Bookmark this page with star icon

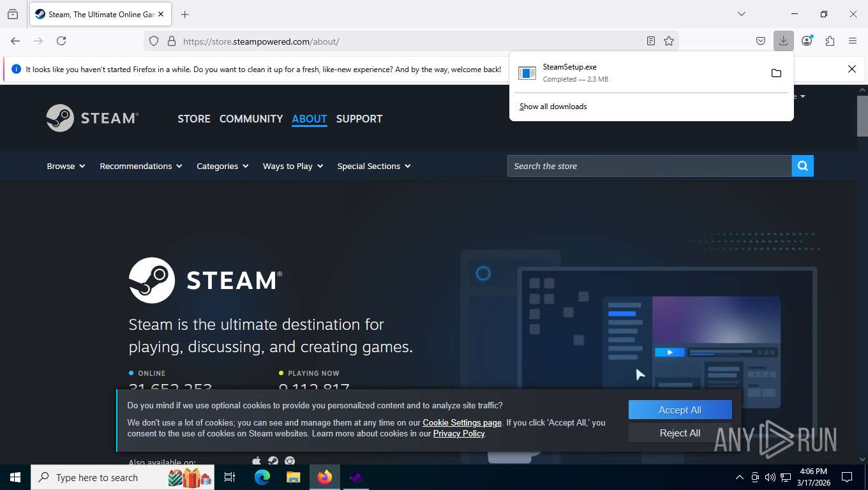pos(669,41)
